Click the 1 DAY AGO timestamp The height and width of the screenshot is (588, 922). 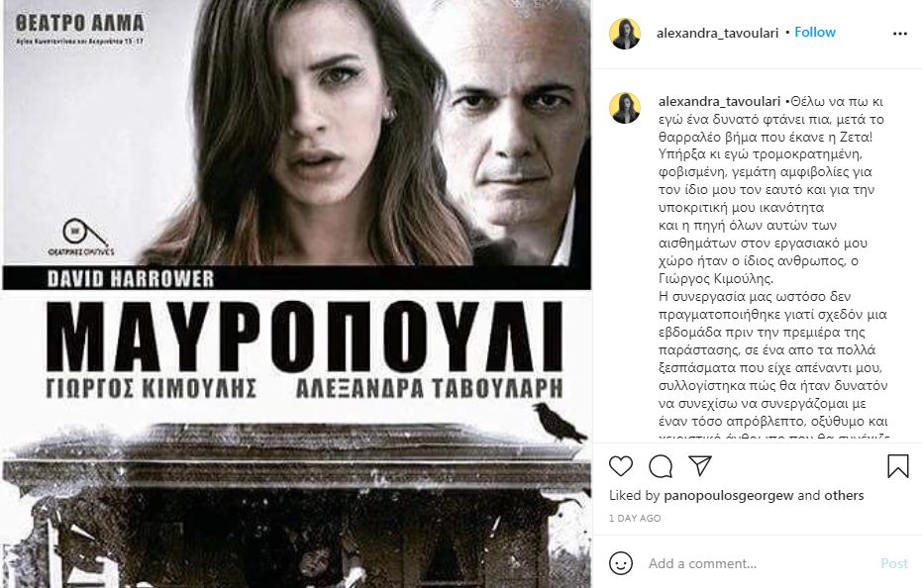point(635,518)
